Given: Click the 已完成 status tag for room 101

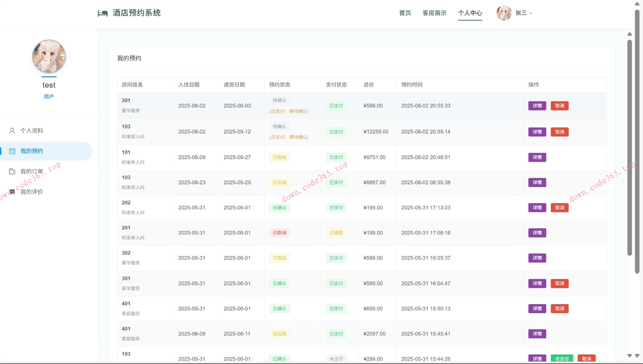Looking at the screenshot, I should (279, 157).
